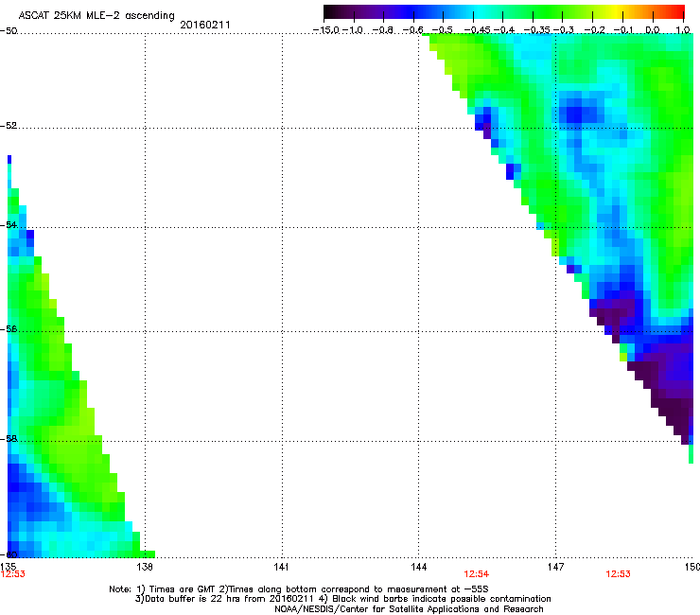Screen dimensions: 700x615
Task: Click the red 12:53 label right of 147
Action: (x=618, y=574)
